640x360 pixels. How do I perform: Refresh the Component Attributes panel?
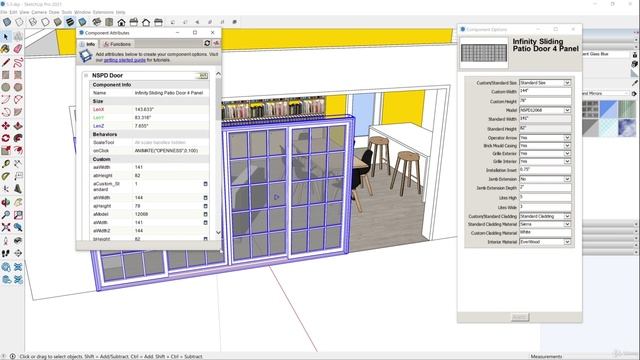207,43
